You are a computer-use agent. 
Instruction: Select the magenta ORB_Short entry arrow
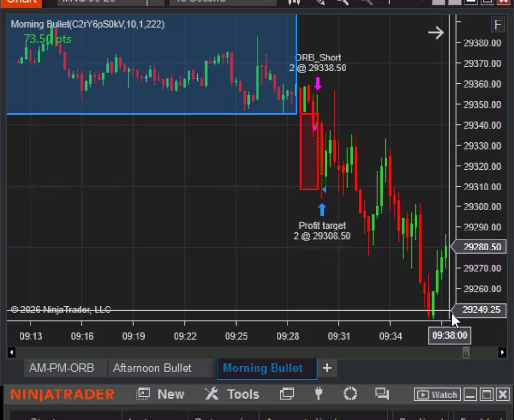(x=317, y=83)
